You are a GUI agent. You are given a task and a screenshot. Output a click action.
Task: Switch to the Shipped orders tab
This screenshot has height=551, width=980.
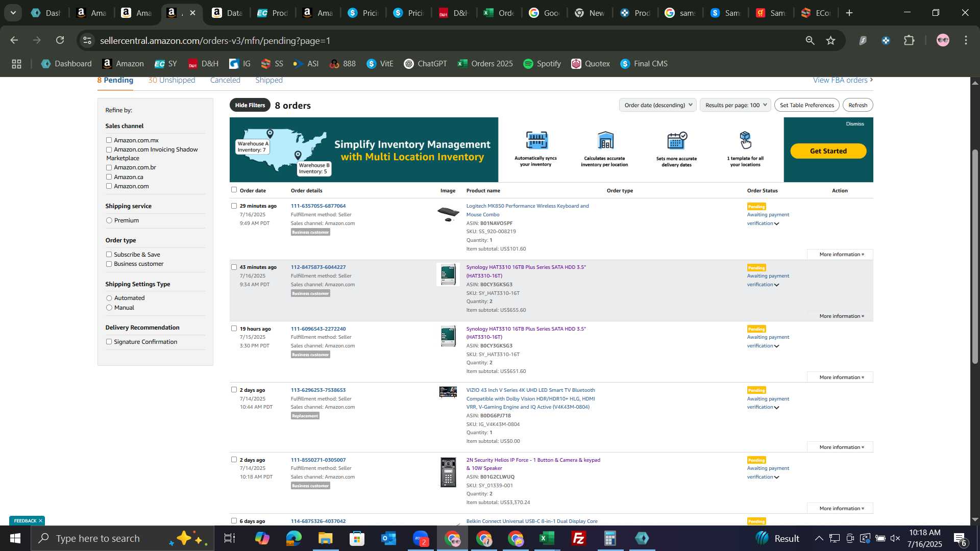pyautogui.click(x=269, y=81)
